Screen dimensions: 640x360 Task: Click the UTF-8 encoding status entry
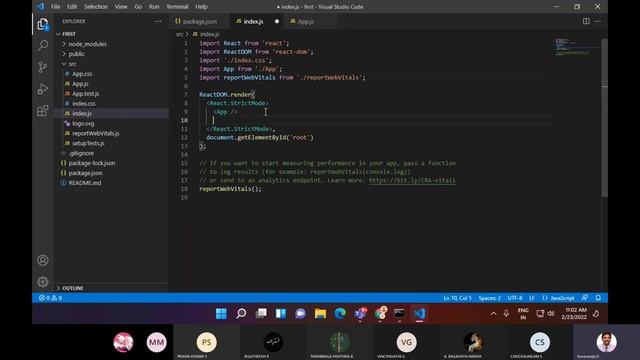tap(515, 298)
